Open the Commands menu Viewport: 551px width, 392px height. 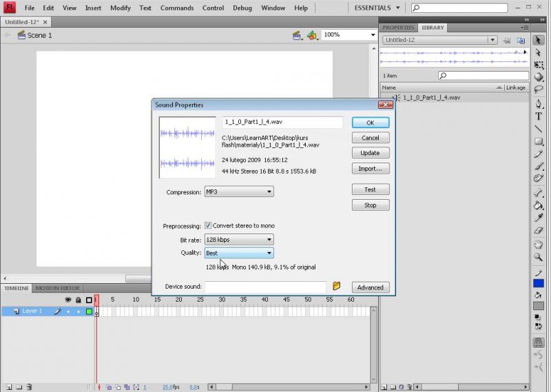[176, 8]
